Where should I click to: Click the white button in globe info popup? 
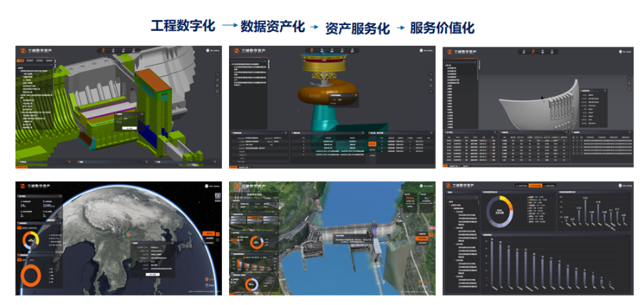[151, 273]
